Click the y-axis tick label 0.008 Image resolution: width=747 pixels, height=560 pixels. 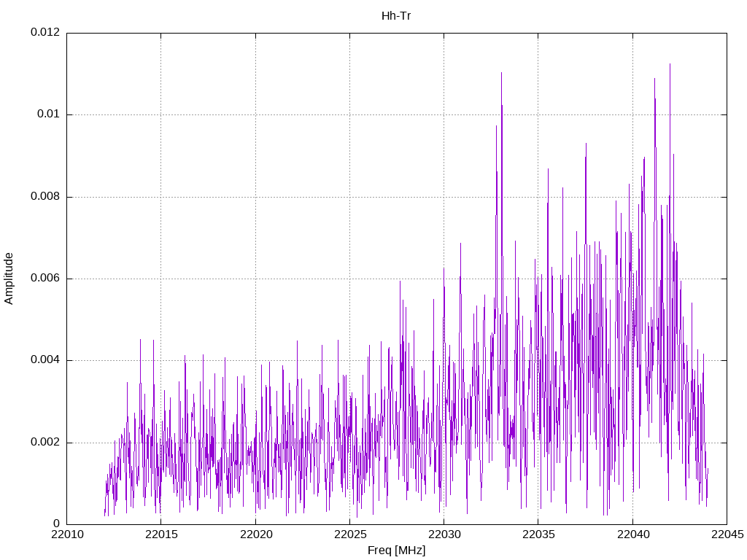click(x=45, y=197)
